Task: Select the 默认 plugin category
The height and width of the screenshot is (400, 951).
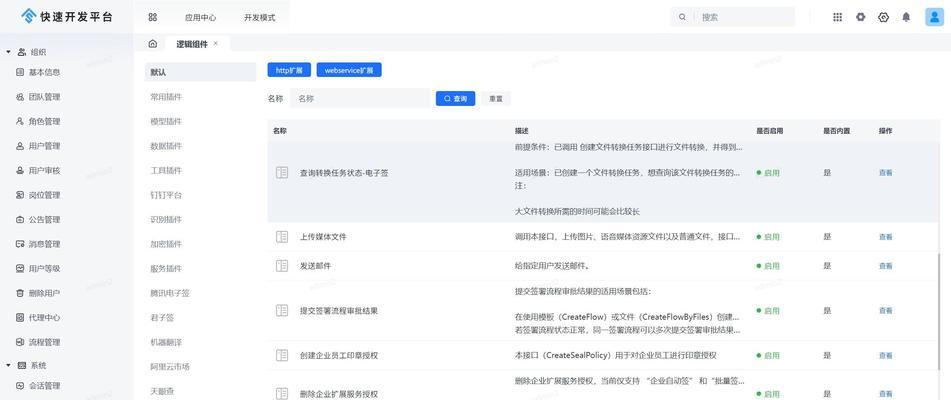Action: (200, 72)
